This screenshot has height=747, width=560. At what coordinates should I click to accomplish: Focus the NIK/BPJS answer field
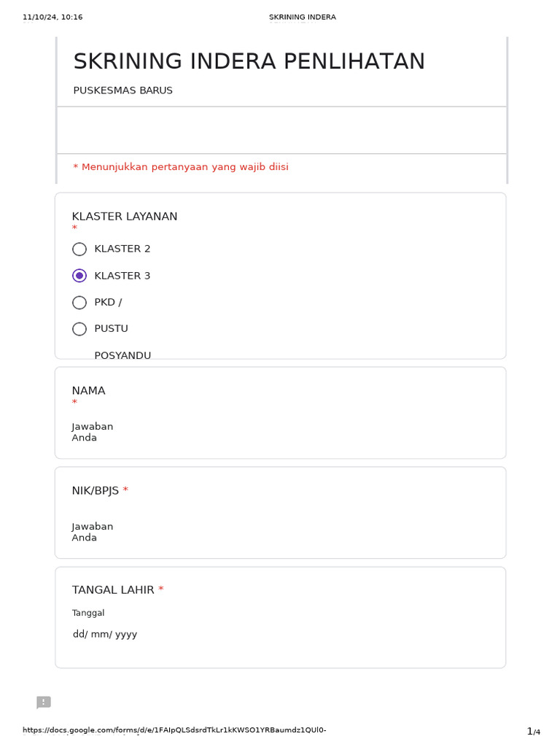pos(93,533)
